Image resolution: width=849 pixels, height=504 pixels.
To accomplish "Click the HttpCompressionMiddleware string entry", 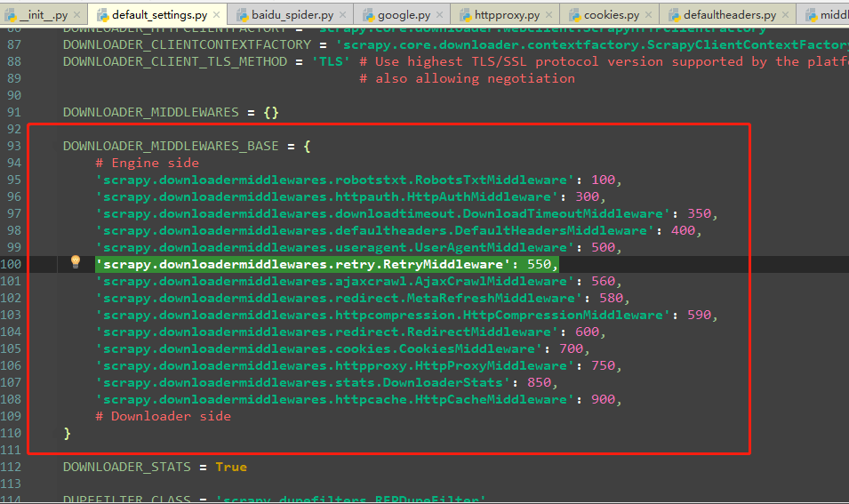I will (383, 315).
